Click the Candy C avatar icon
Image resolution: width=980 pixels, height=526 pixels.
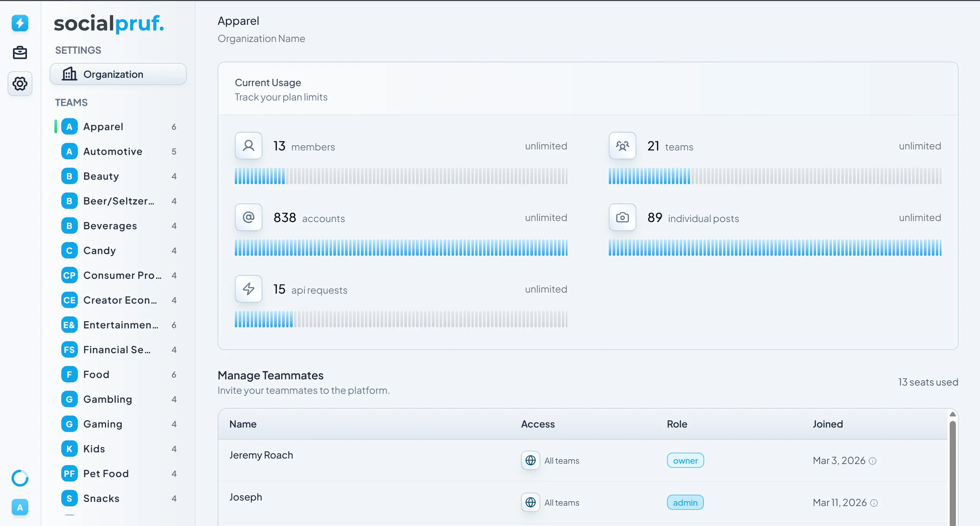(x=69, y=250)
